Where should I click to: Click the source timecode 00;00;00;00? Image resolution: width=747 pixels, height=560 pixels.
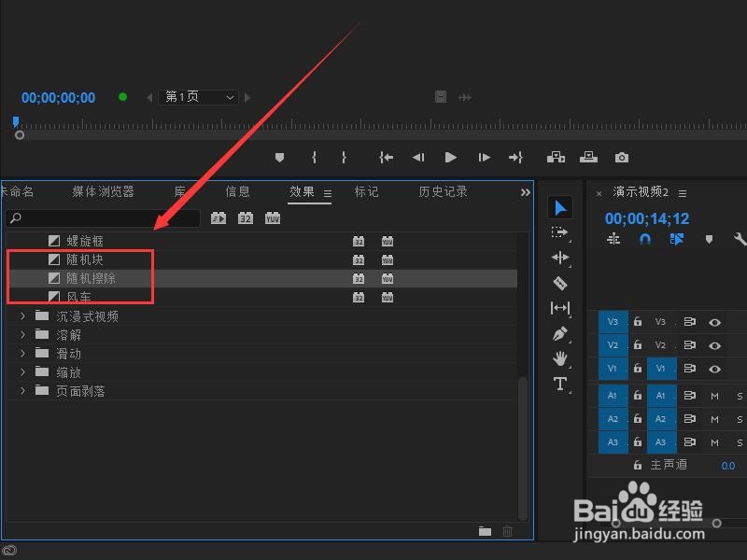pyautogui.click(x=58, y=98)
